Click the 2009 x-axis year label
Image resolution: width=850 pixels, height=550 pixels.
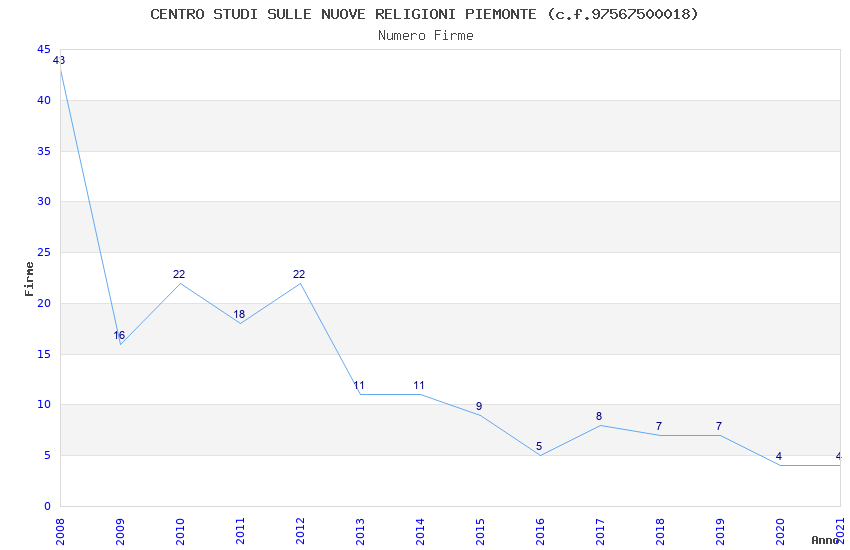tap(120, 531)
